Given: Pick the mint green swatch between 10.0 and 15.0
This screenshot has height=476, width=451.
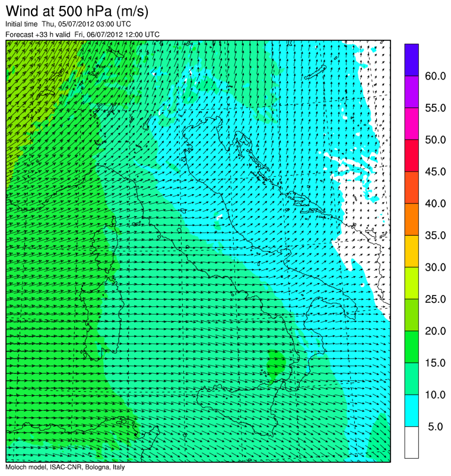Looking at the screenshot, I should (x=412, y=379).
